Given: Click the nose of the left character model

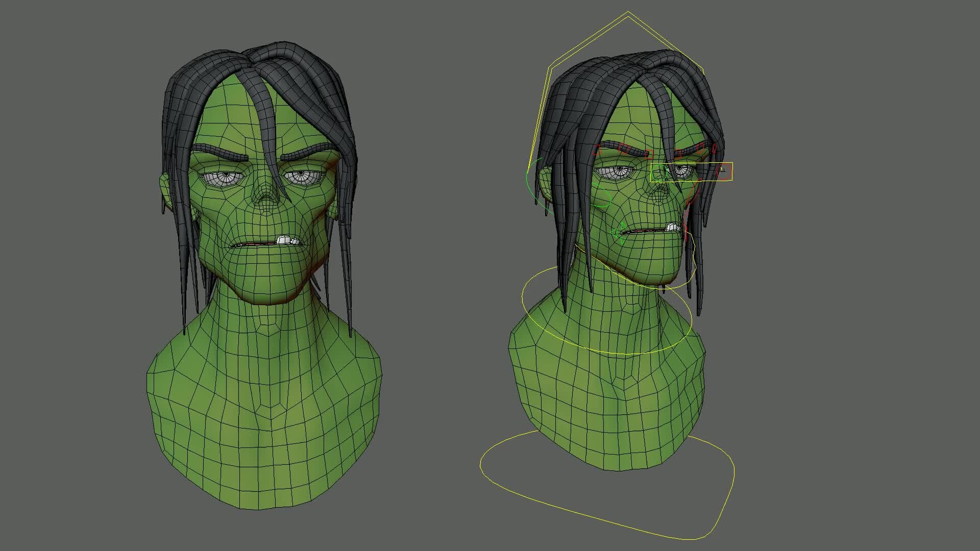Looking at the screenshot, I should click(265, 199).
